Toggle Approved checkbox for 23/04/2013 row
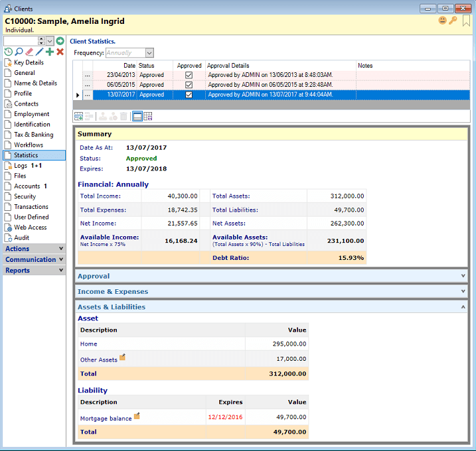Viewport: 476px width, 451px height. (189, 75)
